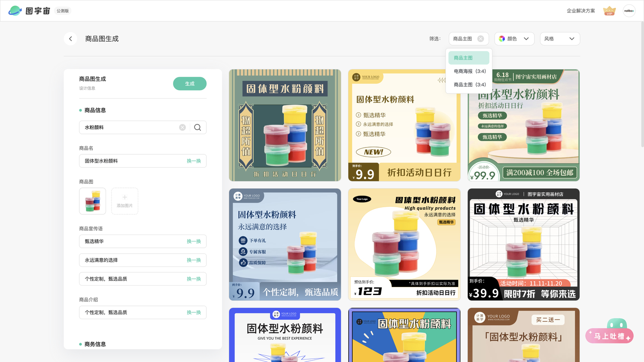This screenshot has height=362, width=644.
Task: Select 商品主图 option in dropdown list
Action: point(469,58)
